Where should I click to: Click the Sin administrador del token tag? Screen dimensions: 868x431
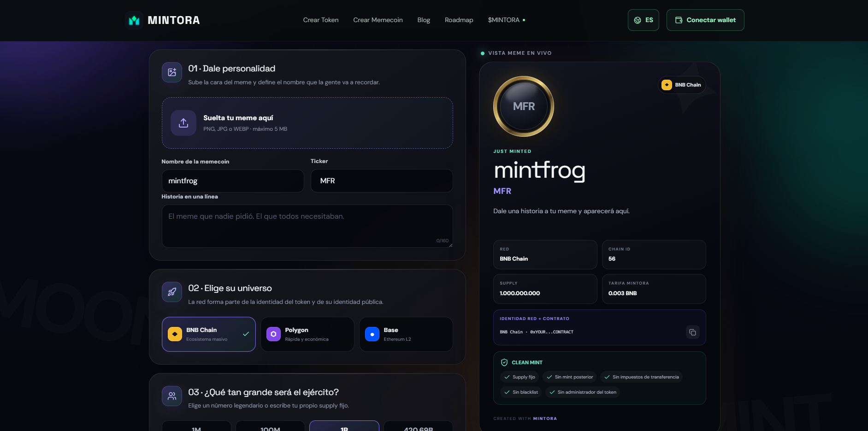583,392
